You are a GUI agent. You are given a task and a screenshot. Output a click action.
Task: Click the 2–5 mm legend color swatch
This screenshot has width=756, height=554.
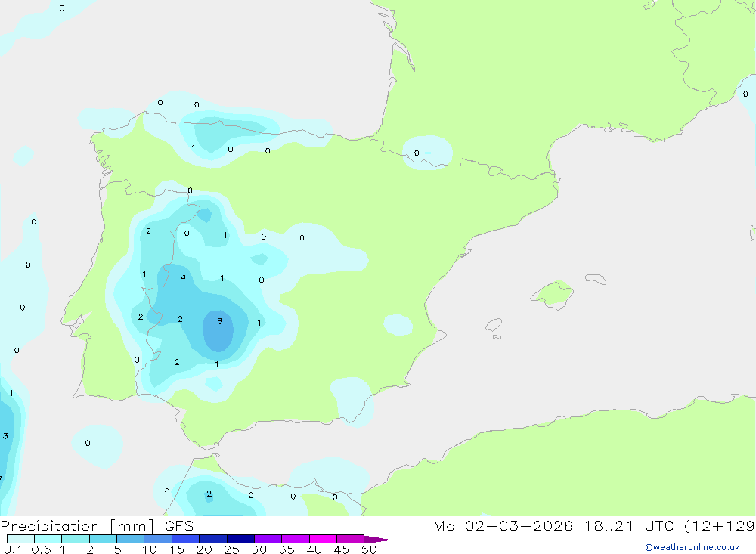coord(103,539)
